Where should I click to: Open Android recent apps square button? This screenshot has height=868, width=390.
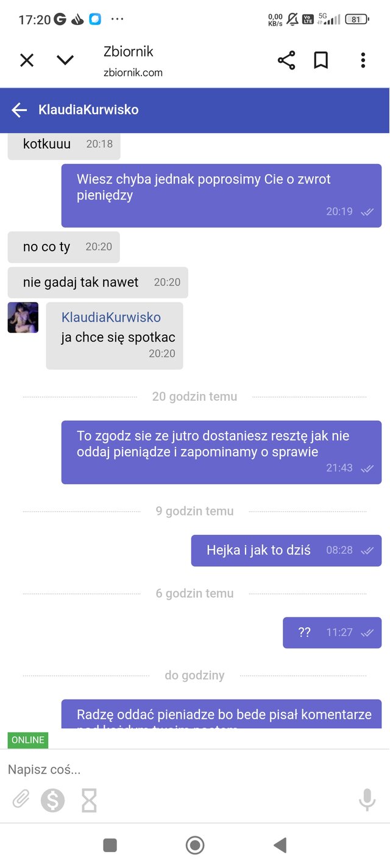[110, 845]
